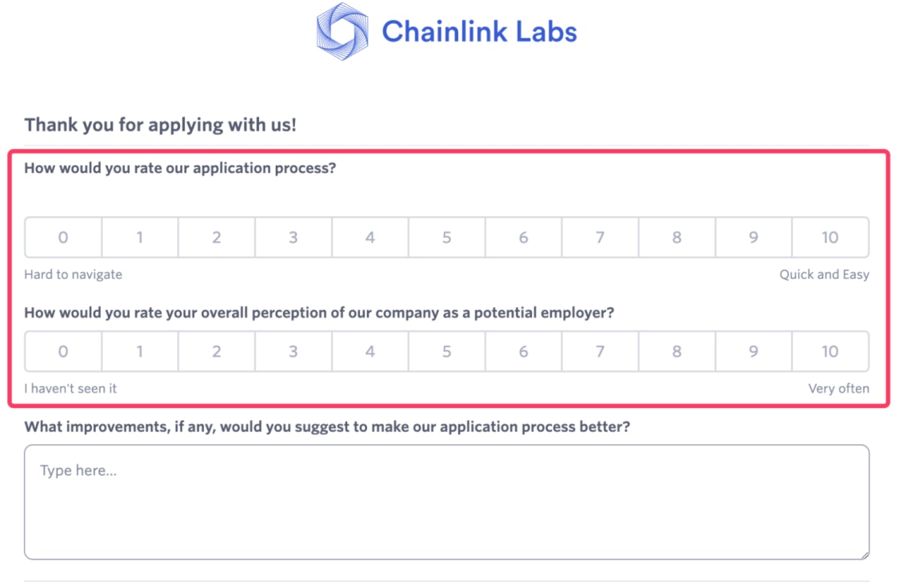Rate employer perception as 0
The height and width of the screenshot is (588, 899).
point(63,351)
